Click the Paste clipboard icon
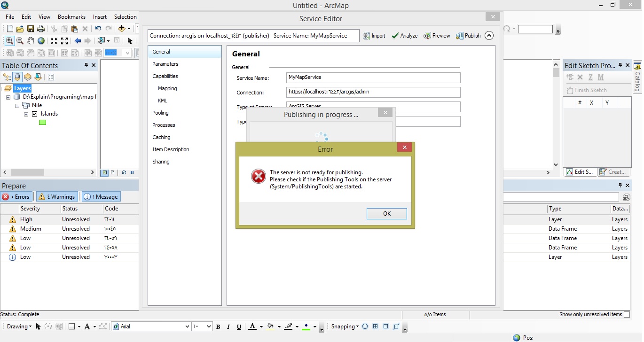The width and height of the screenshot is (644, 342). [x=74, y=29]
